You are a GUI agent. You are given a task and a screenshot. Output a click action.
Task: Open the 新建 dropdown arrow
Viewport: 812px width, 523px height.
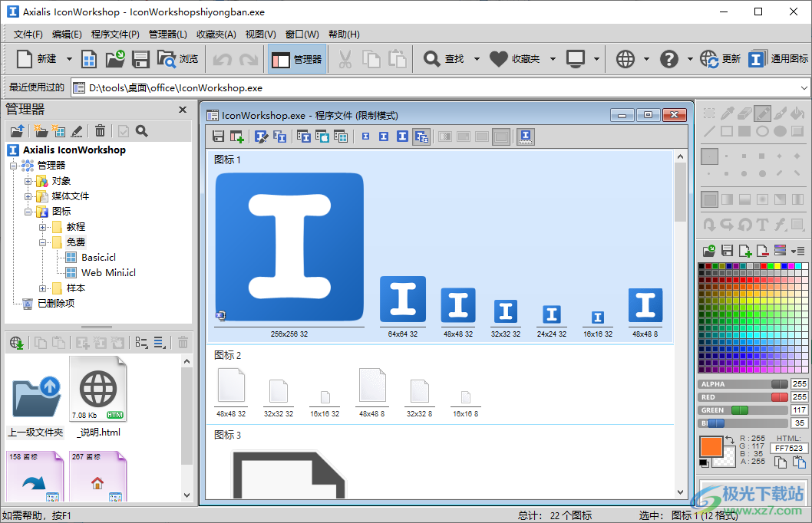68,58
